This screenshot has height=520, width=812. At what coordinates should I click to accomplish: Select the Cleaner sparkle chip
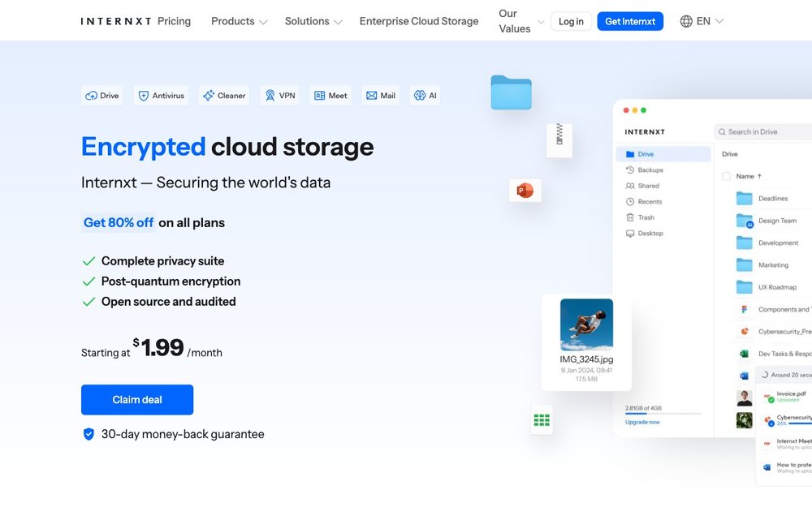pos(224,96)
